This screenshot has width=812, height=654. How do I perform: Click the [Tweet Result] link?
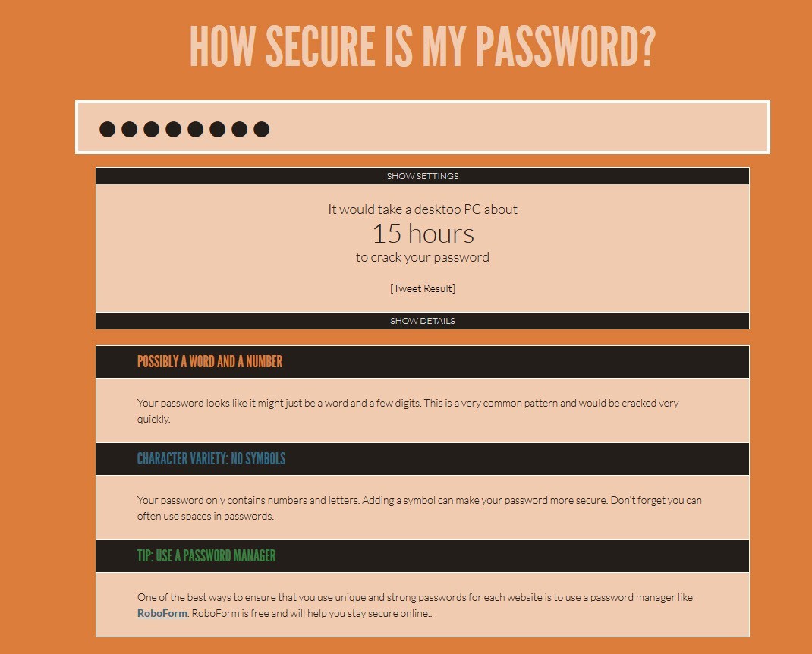pos(422,288)
